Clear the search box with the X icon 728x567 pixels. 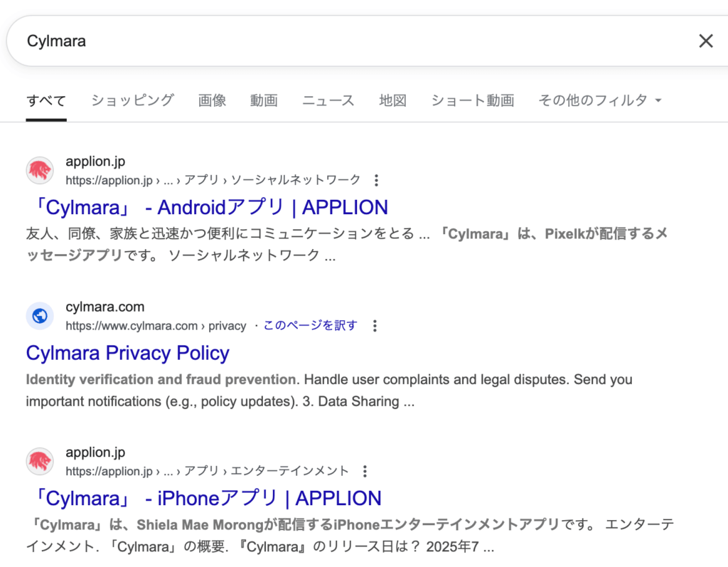tap(706, 41)
